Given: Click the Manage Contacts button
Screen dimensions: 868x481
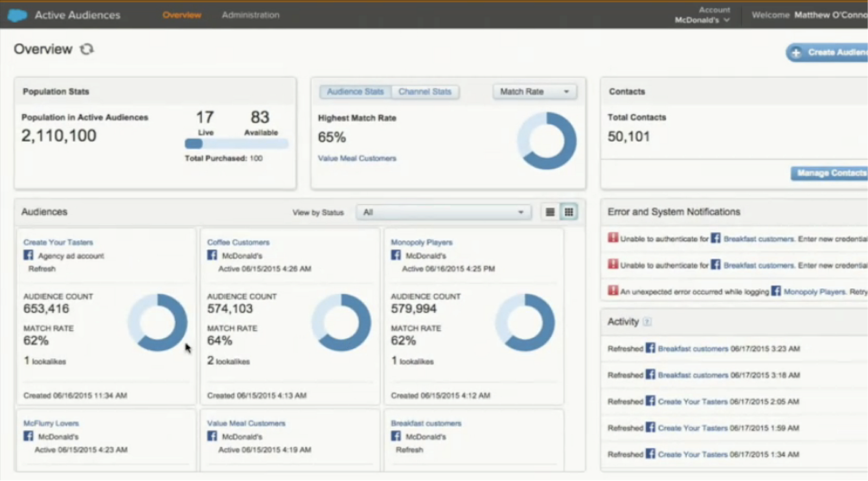Looking at the screenshot, I should tap(829, 173).
